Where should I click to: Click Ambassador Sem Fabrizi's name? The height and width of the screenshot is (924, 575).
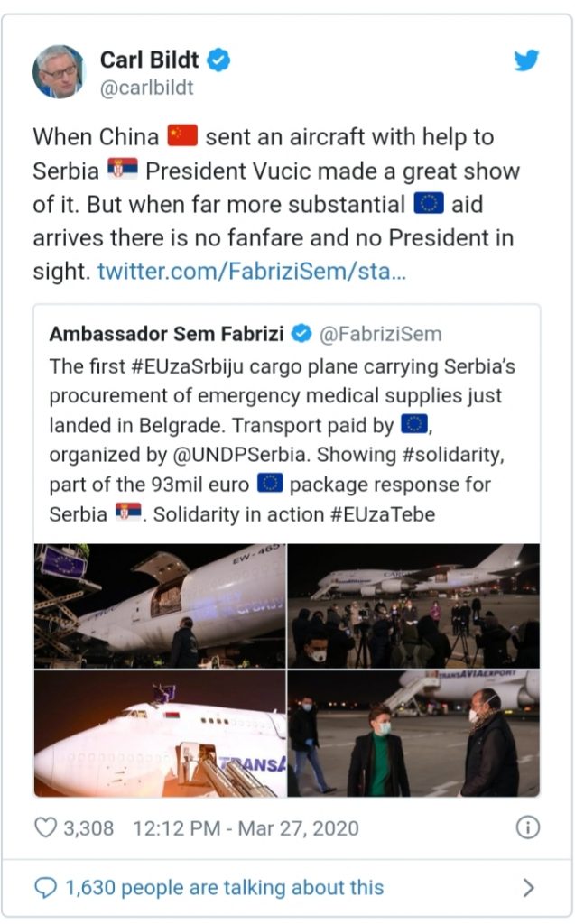click(168, 334)
